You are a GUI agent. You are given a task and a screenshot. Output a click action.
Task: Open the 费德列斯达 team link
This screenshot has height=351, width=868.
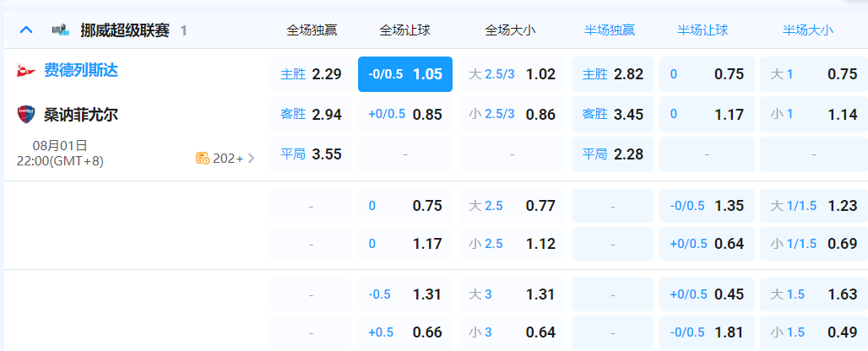point(81,70)
